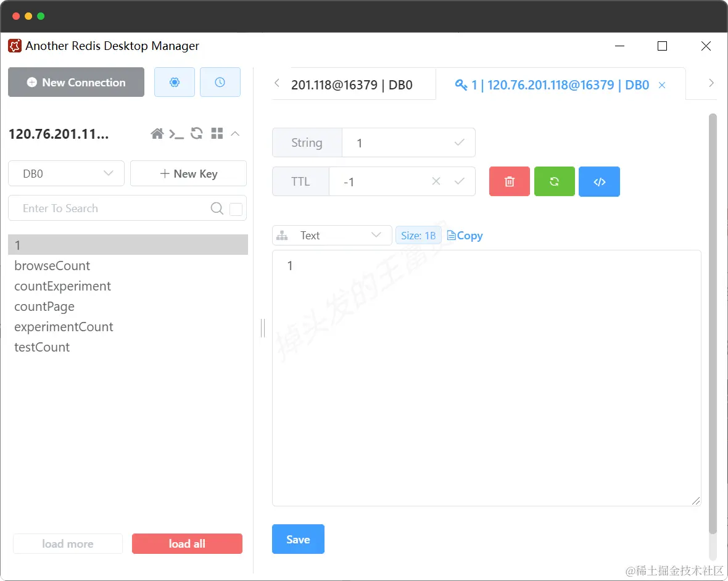Click the panel resize handle
The width and height of the screenshot is (728, 581).
(x=263, y=328)
